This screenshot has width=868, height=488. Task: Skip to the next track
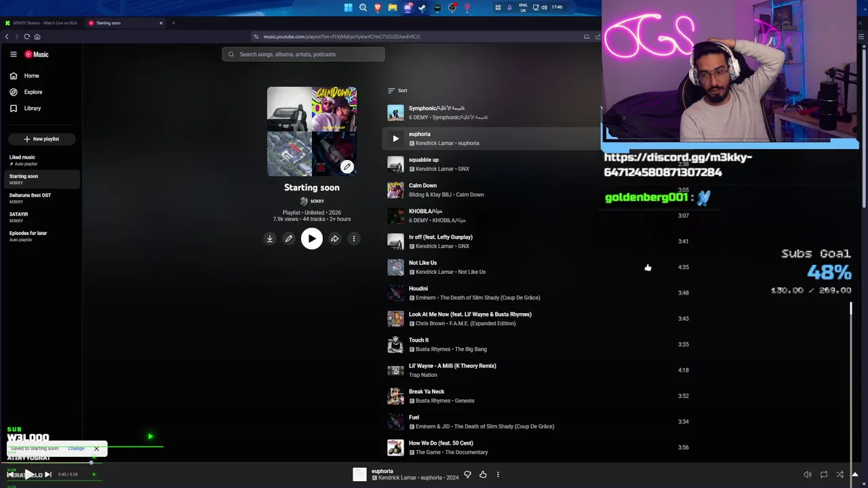[x=47, y=474]
